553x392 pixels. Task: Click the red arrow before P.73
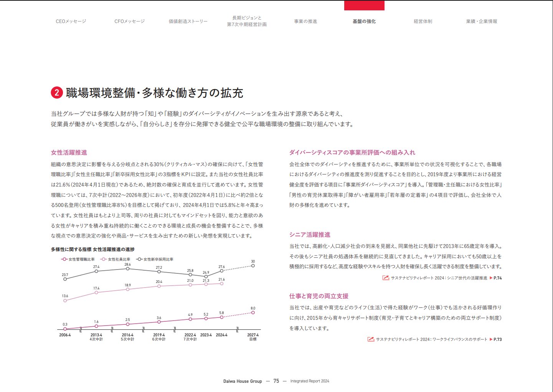point(491,339)
